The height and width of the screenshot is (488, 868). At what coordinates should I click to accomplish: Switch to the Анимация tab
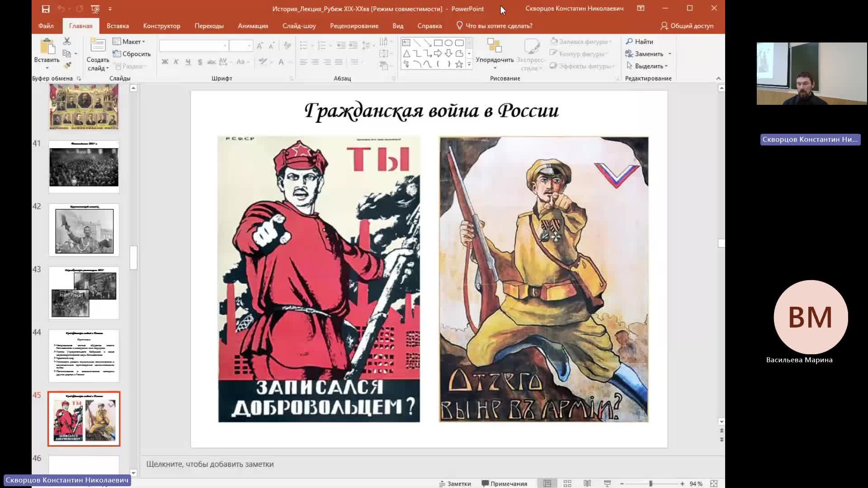[253, 26]
